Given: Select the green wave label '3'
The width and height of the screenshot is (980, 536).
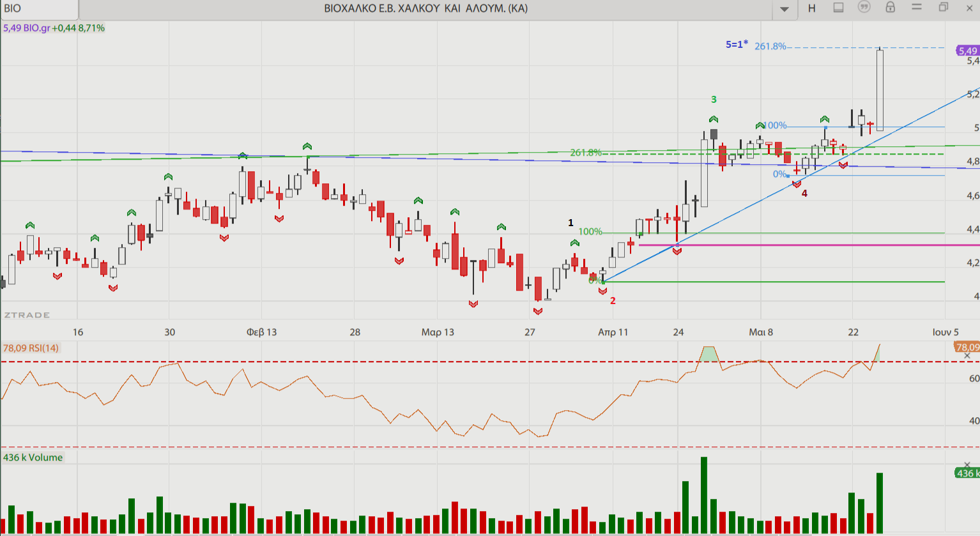Looking at the screenshot, I should tap(714, 100).
